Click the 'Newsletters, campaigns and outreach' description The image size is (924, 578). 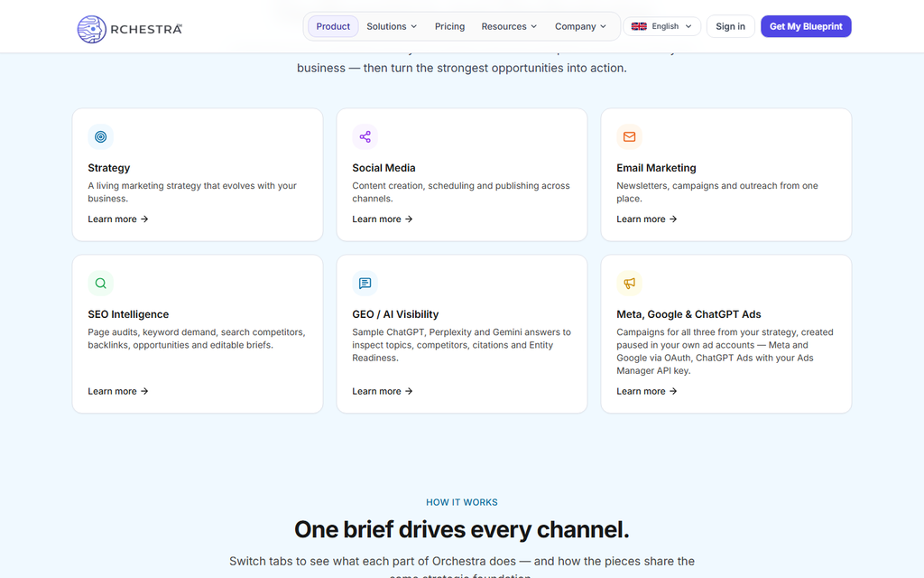tap(717, 192)
